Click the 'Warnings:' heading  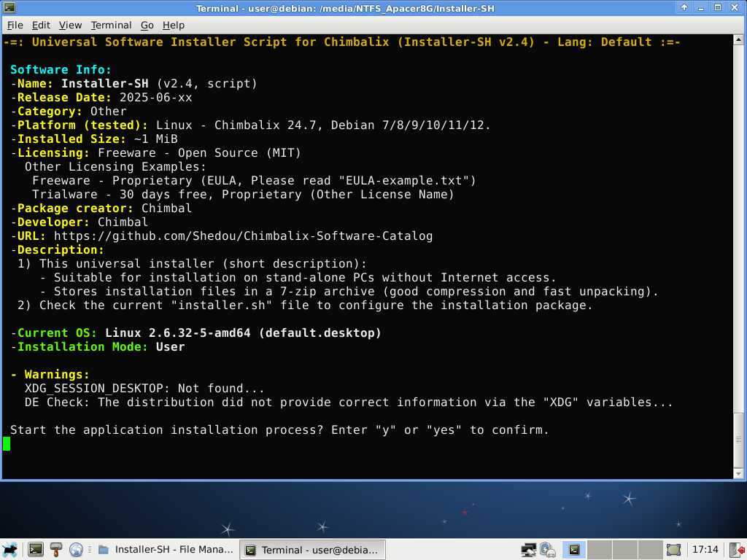coord(57,375)
